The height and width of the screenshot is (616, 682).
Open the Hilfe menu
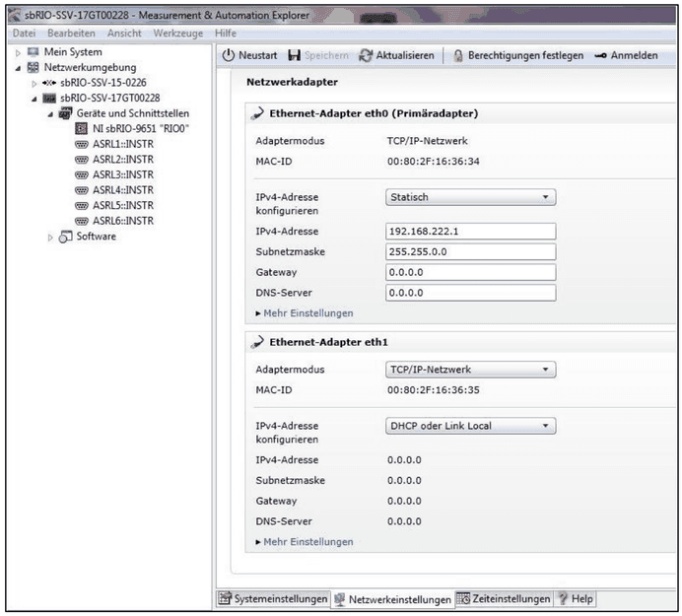tap(226, 34)
